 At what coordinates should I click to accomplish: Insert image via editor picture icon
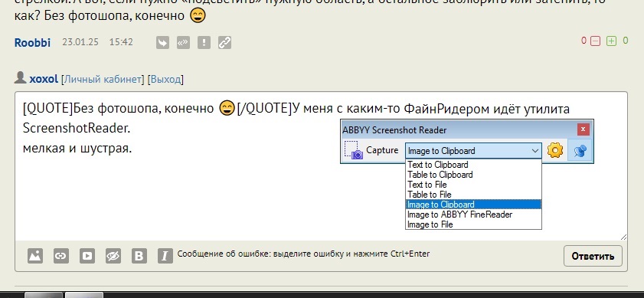pos(35,256)
